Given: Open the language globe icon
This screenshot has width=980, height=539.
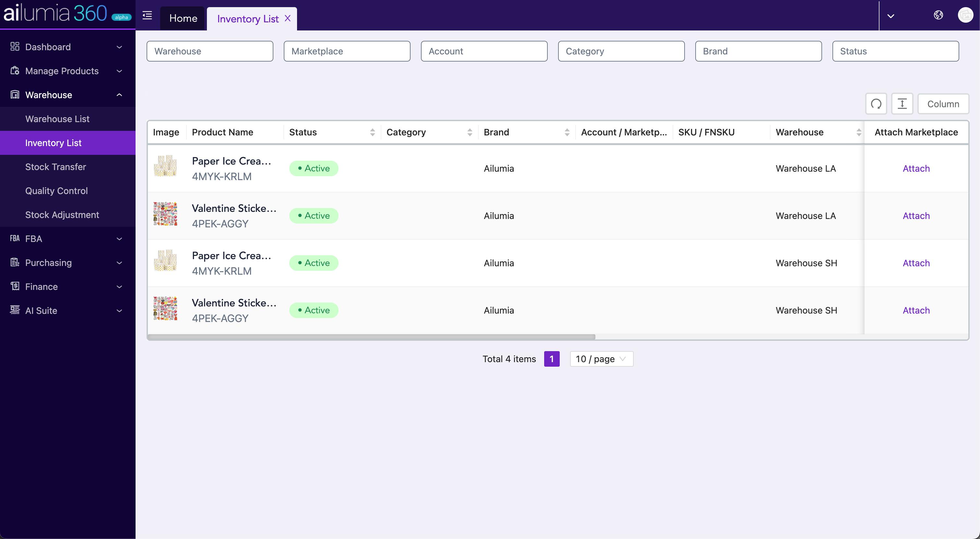Looking at the screenshot, I should [938, 15].
